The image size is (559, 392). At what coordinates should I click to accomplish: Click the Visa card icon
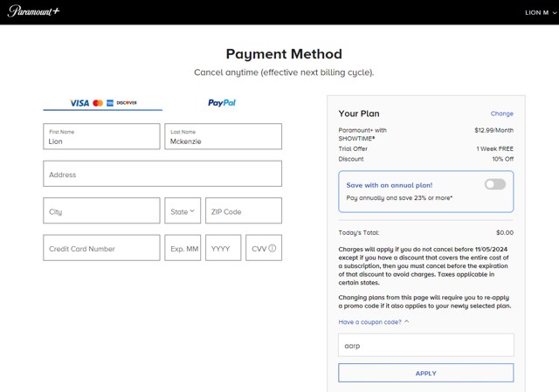(79, 103)
